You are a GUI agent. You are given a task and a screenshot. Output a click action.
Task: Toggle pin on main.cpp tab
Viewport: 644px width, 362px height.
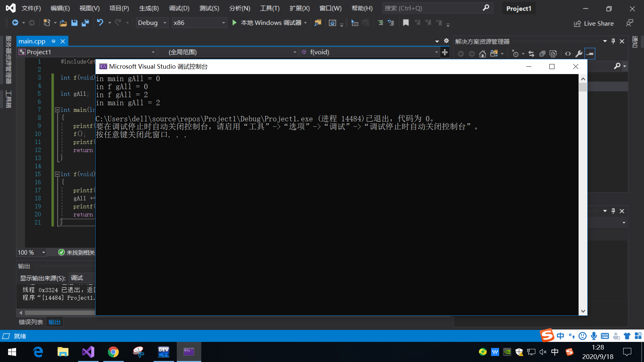click(x=53, y=41)
